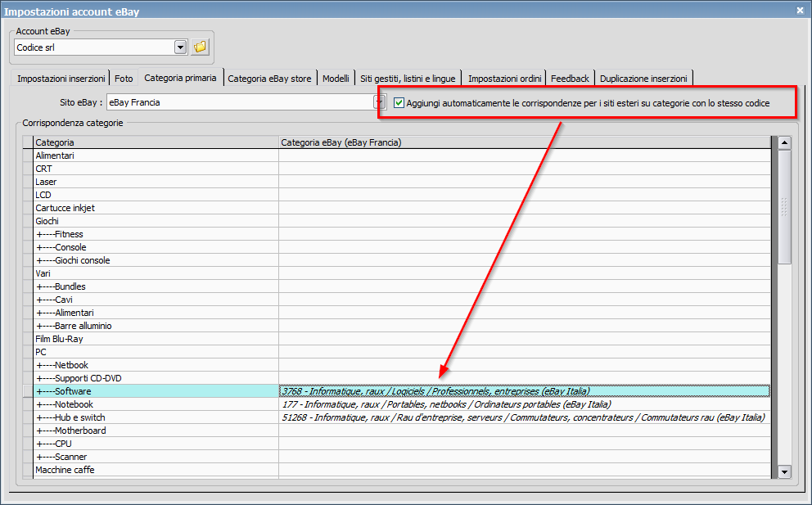Select the Categoria primaria tab
The width and height of the screenshot is (812, 505).
(x=180, y=78)
